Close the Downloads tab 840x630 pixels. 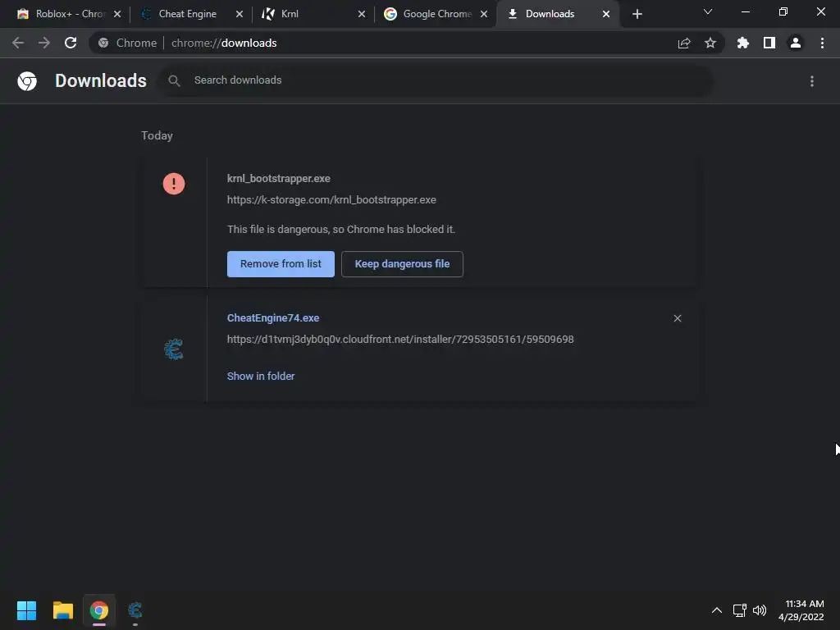(x=606, y=14)
